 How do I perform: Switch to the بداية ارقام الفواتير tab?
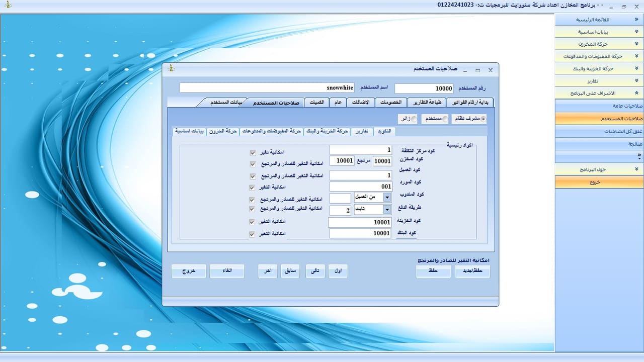pyautogui.click(x=470, y=103)
